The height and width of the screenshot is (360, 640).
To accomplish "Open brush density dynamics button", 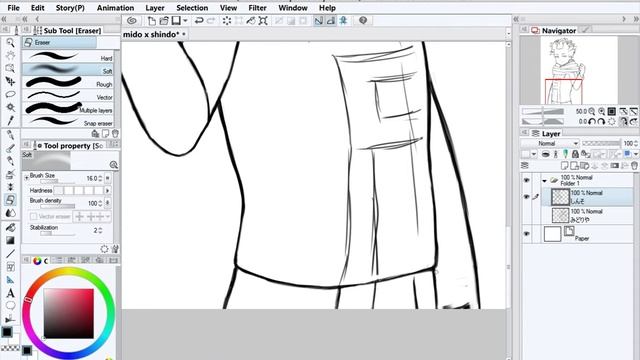I will 108,203.
